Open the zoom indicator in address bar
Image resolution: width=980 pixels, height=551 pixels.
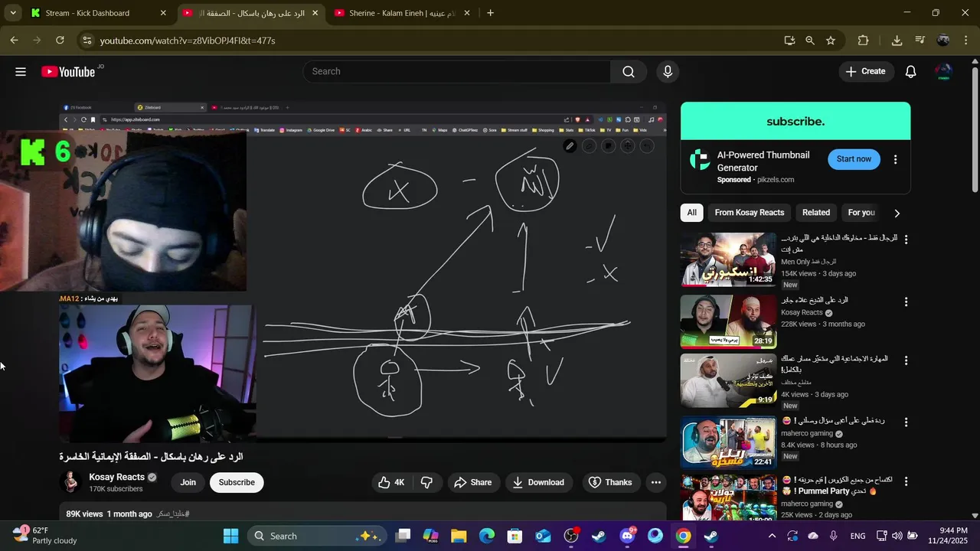point(810,40)
